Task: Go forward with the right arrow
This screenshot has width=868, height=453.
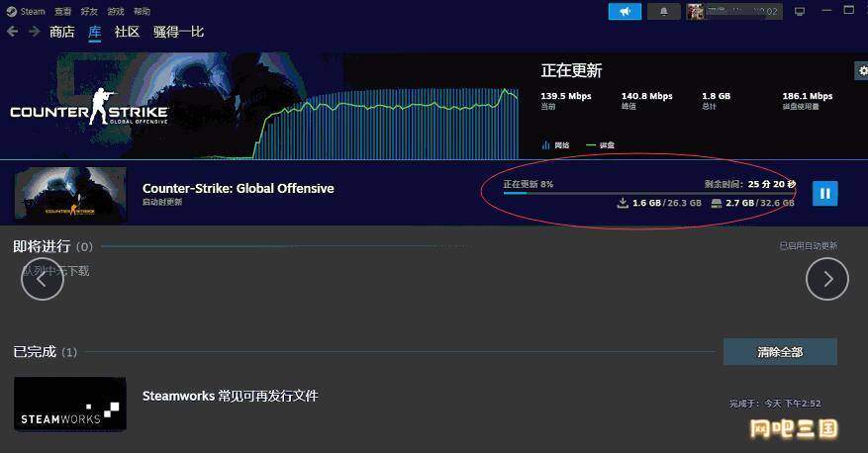Action: click(x=35, y=32)
